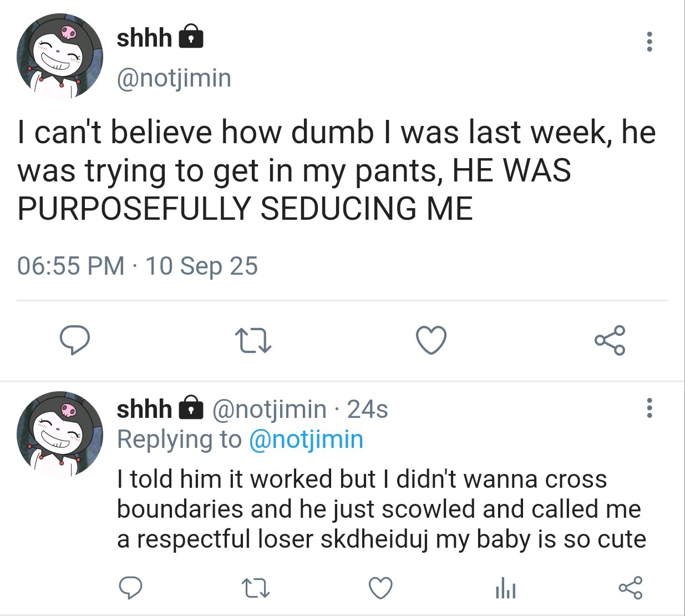Like the reply tweet with heart
The height and width of the screenshot is (616, 685).
tap(381, 588)
